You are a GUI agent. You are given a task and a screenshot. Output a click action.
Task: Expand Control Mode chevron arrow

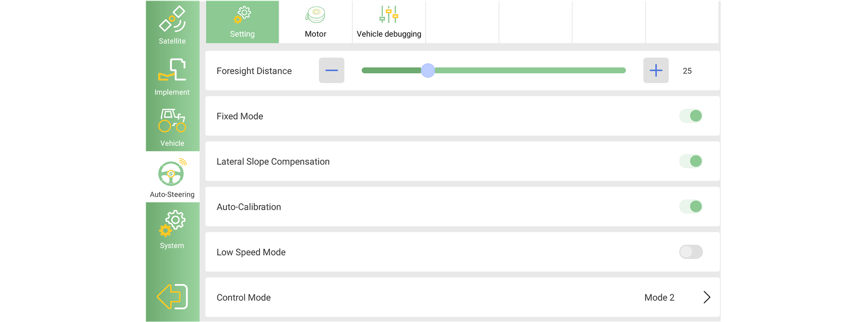click(x=707, y=297)
